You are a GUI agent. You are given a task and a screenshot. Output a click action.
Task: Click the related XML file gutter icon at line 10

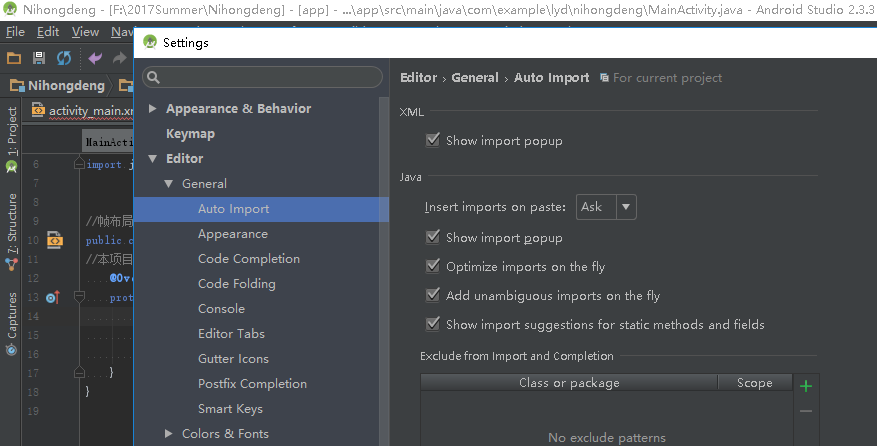54,240
